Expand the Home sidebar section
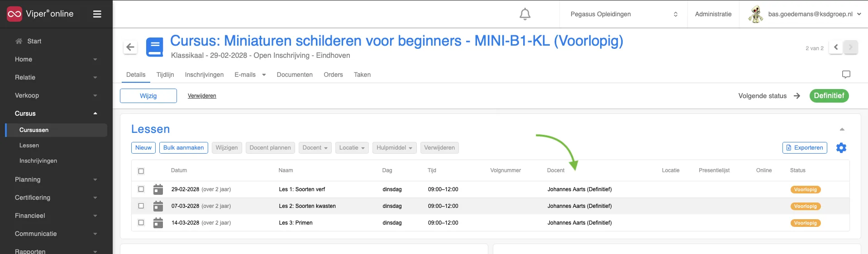This screenshot has width=868, height=254. point(56,59)
